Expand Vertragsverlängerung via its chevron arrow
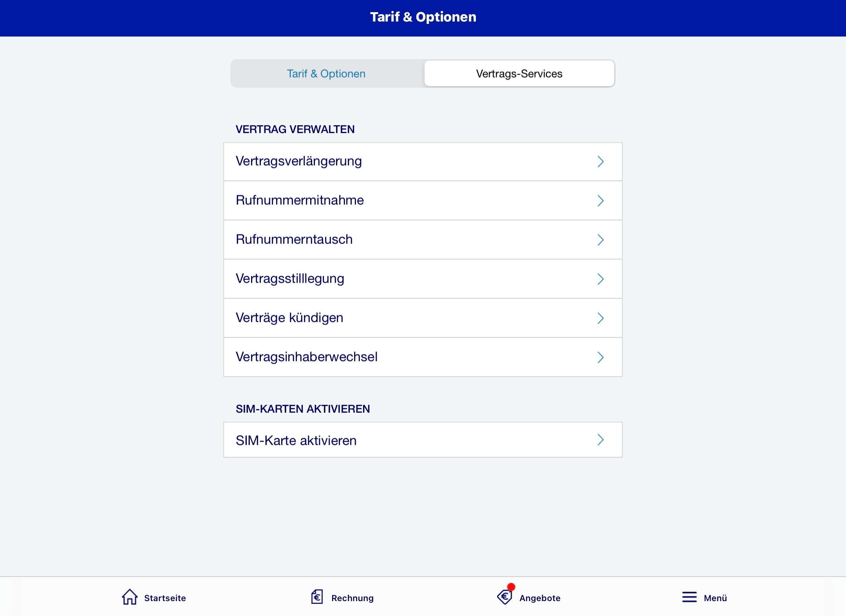The height and width of the screenshot is (616, 846). pos(600,162)
